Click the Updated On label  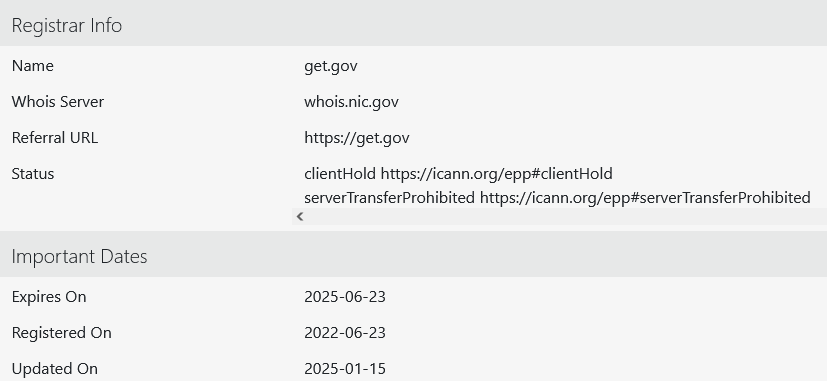click(x=54, y=369)
